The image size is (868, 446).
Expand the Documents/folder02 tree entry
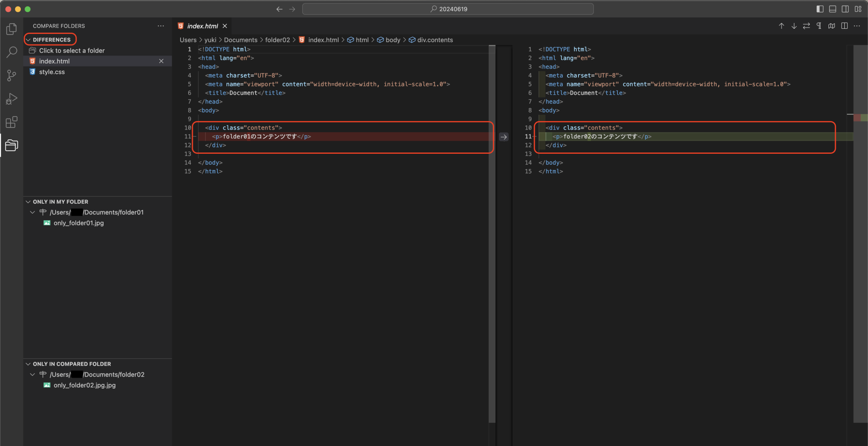pos(33,374)
